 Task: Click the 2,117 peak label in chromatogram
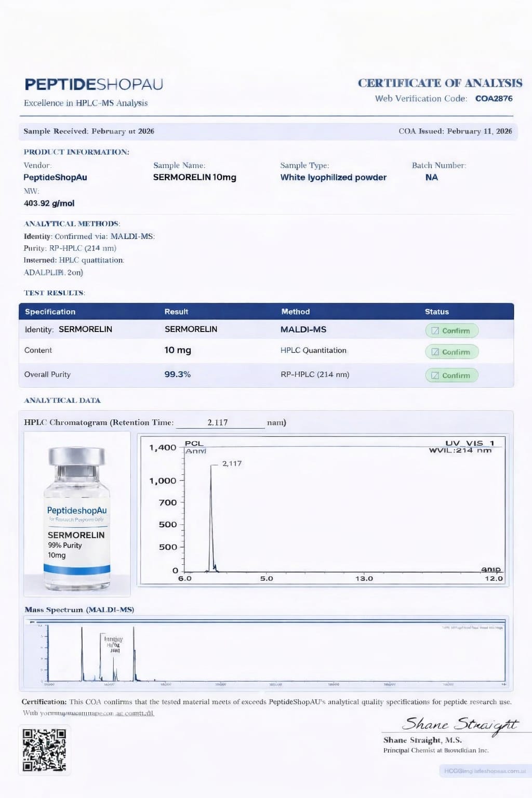232,463
